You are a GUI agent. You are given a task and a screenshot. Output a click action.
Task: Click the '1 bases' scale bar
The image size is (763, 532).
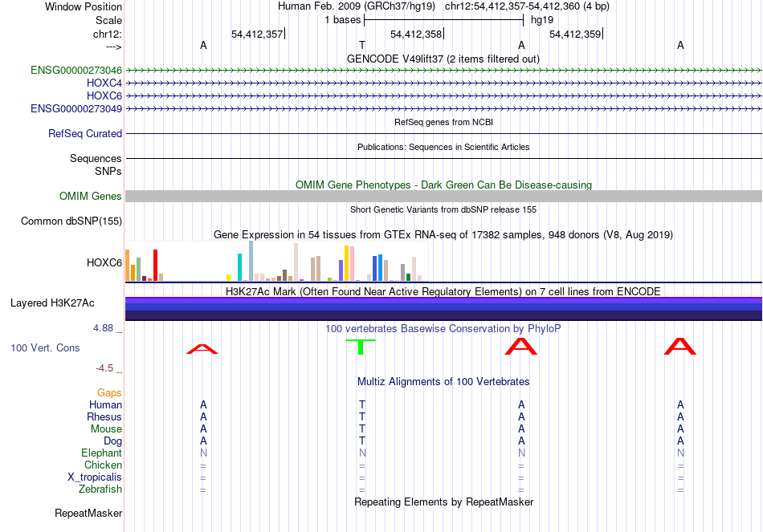tap(443, 20)
